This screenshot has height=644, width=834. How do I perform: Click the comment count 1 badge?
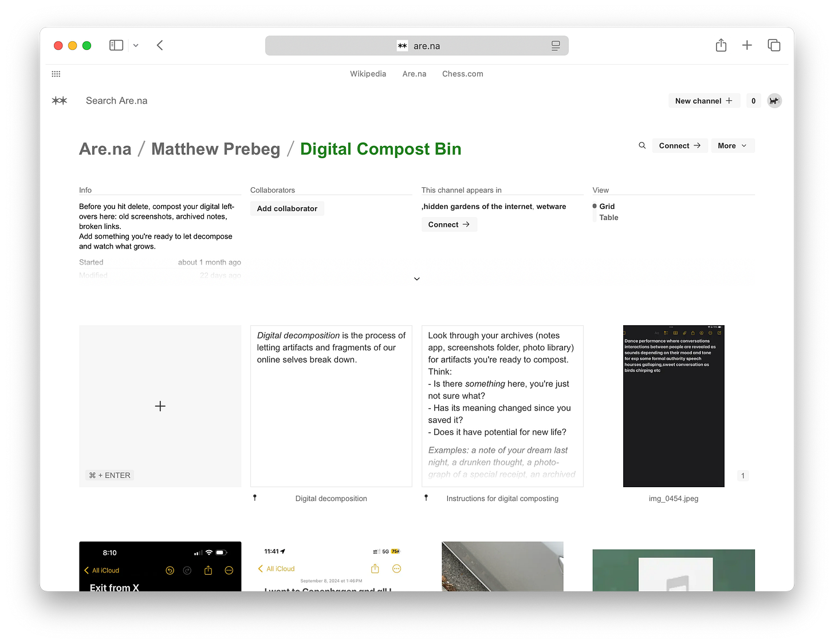tap(743, 476)
